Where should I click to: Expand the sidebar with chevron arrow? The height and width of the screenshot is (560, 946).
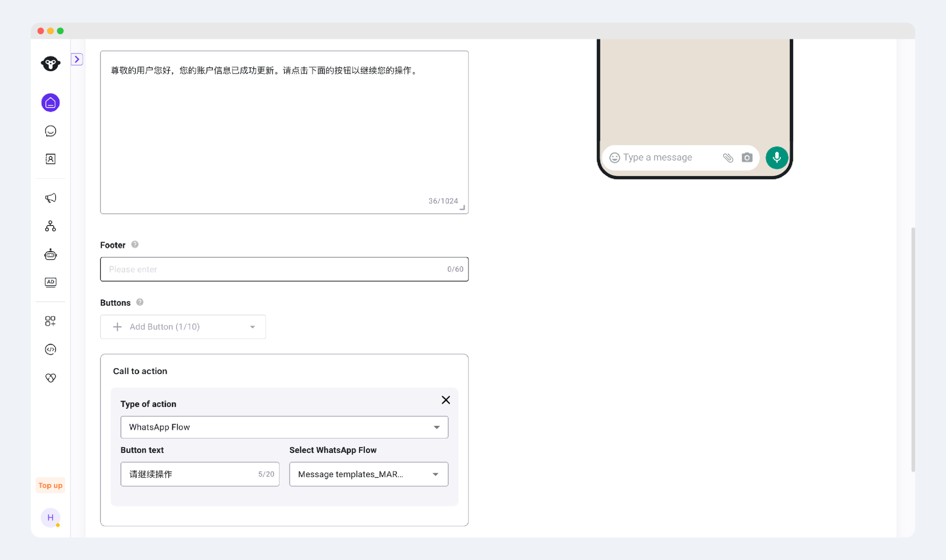click(x=77, y=59)
